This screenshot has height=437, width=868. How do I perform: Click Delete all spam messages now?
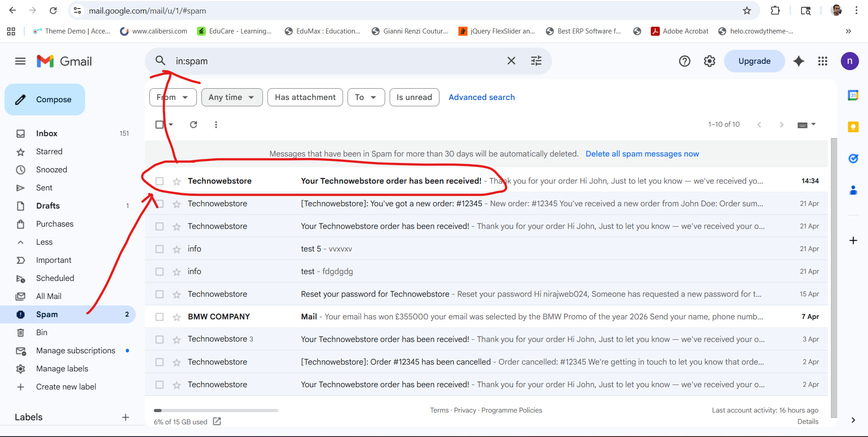pyautogui.click(x=642, y=154)
